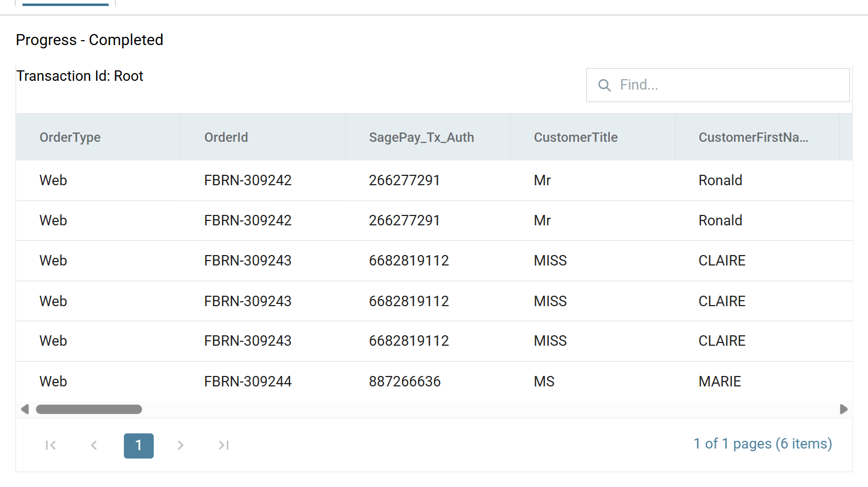
Task: Click the horizontal scrollbar left arrow
Action: (25, 409)
